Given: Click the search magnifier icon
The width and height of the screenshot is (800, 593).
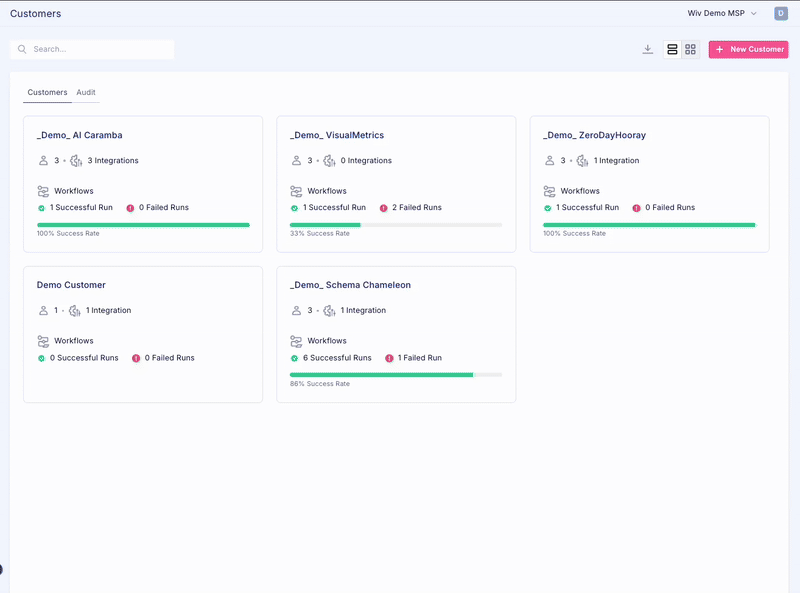Looking at the screenshot, I should [22, 49].
